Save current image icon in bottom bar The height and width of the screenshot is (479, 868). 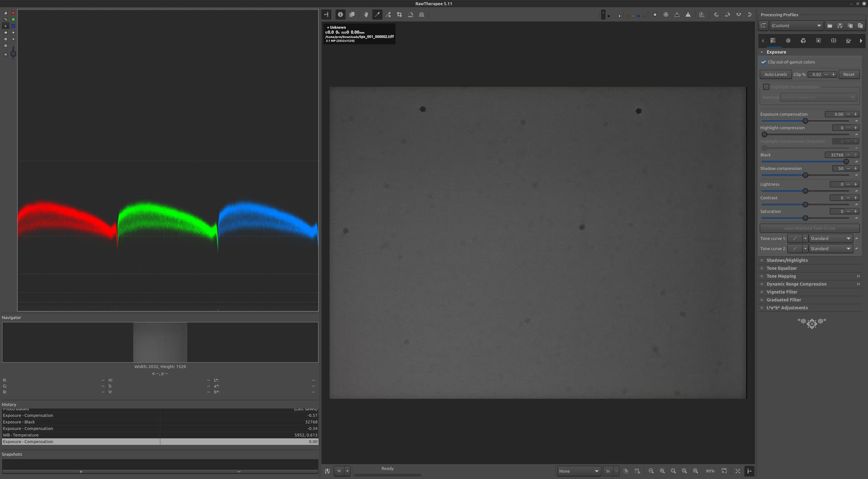point(327,471)
